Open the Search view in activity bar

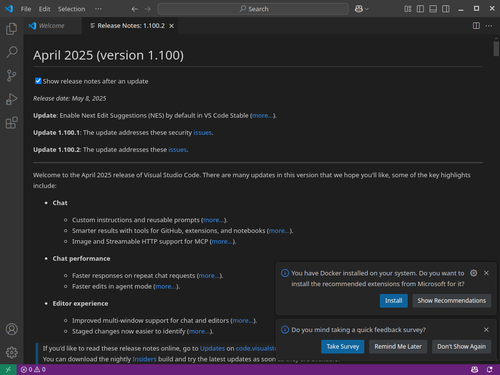click(12, 52)
